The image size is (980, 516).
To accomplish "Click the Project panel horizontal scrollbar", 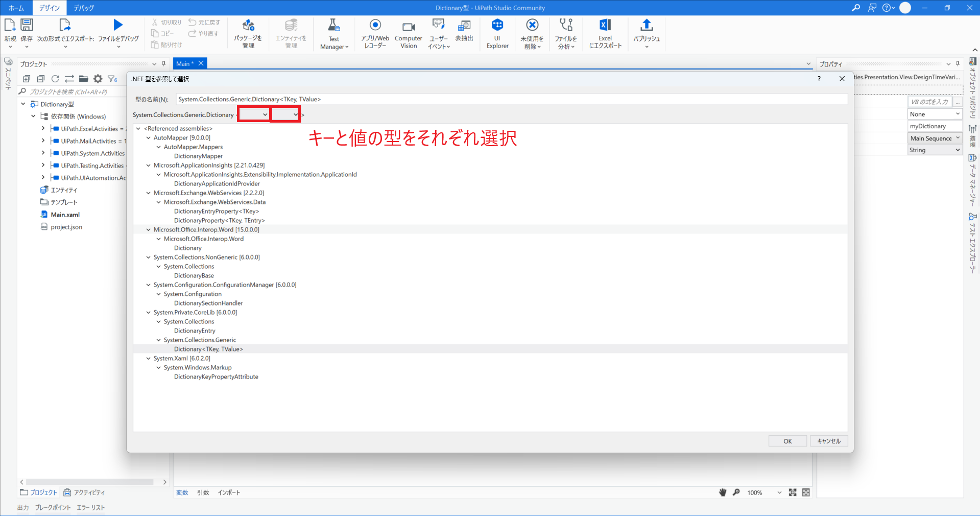I will tap(90, 482).
